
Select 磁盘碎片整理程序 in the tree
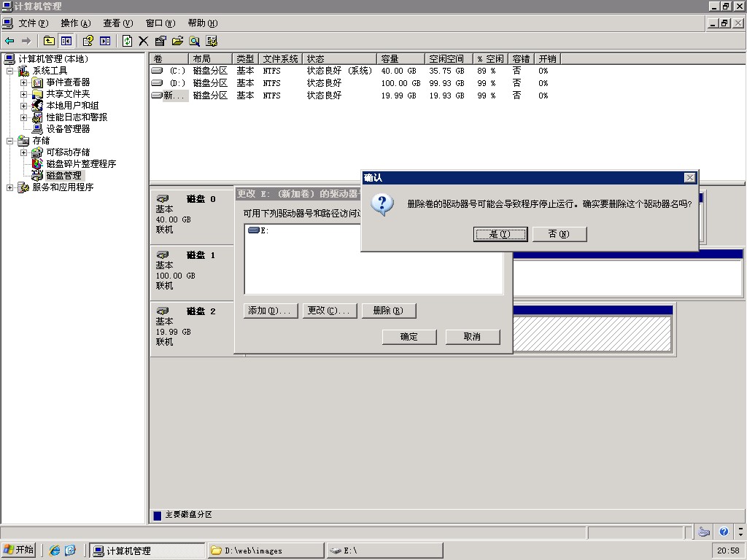[81, 163]
